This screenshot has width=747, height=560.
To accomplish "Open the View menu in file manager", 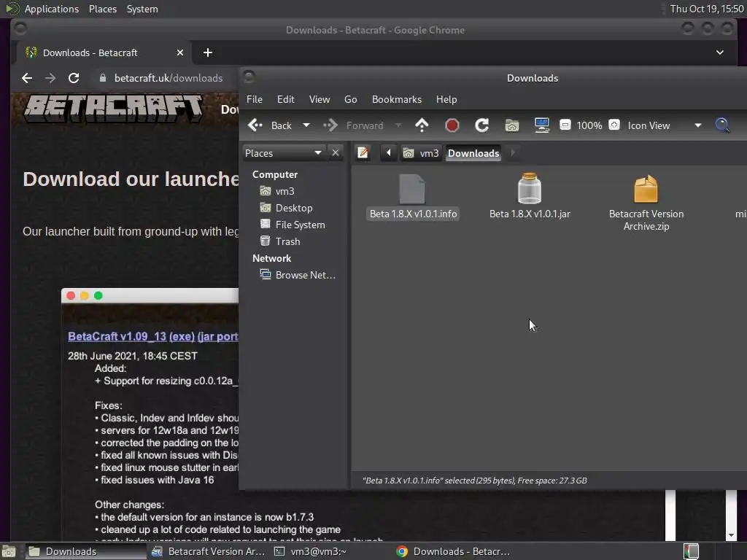I will pyautogui.click(x=320, y=99).
